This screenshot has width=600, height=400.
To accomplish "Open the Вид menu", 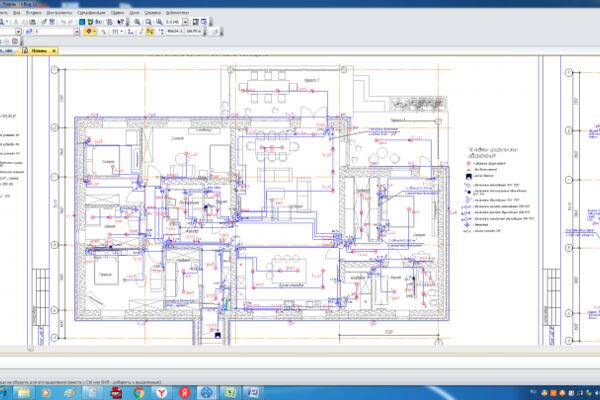I will click(16, 13).
